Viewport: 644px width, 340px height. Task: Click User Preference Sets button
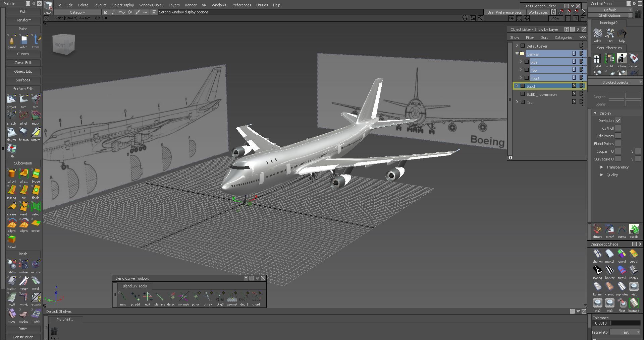504,12
